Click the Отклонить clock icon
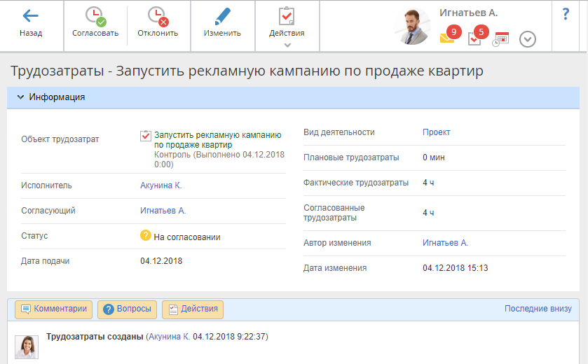 pyautogui.click(x=158, y=17)
